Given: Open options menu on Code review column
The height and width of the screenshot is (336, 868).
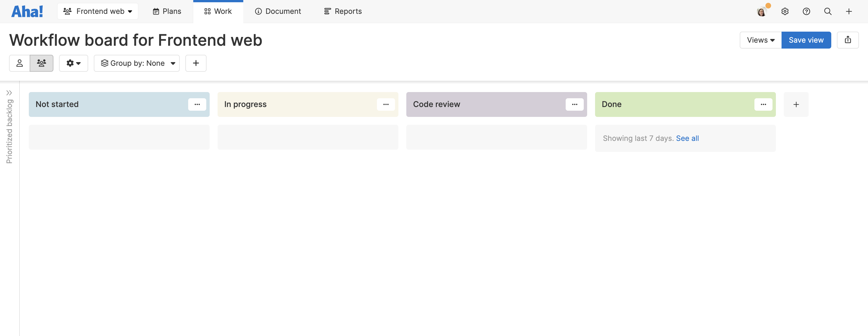Looking at the screenshot, I should point(574,104).
